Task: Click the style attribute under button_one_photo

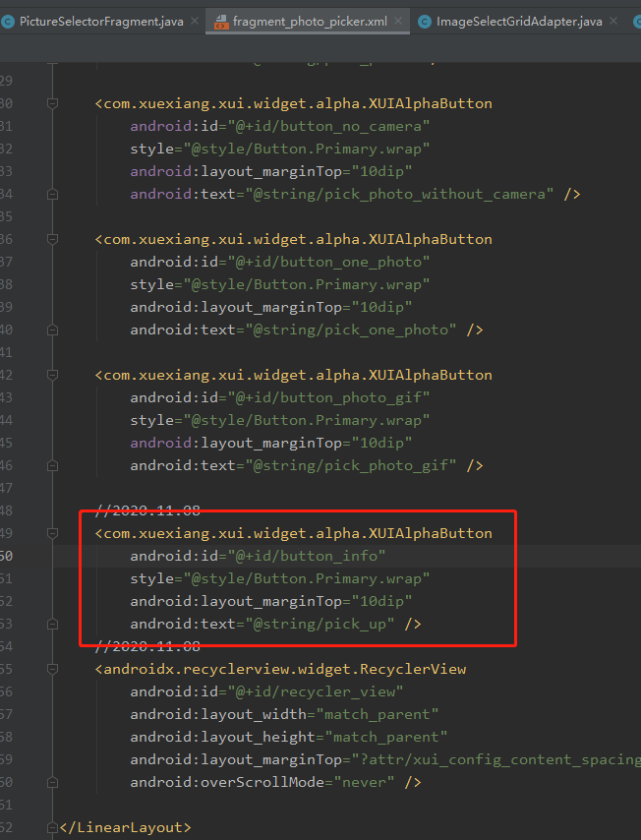Action: 279,284
